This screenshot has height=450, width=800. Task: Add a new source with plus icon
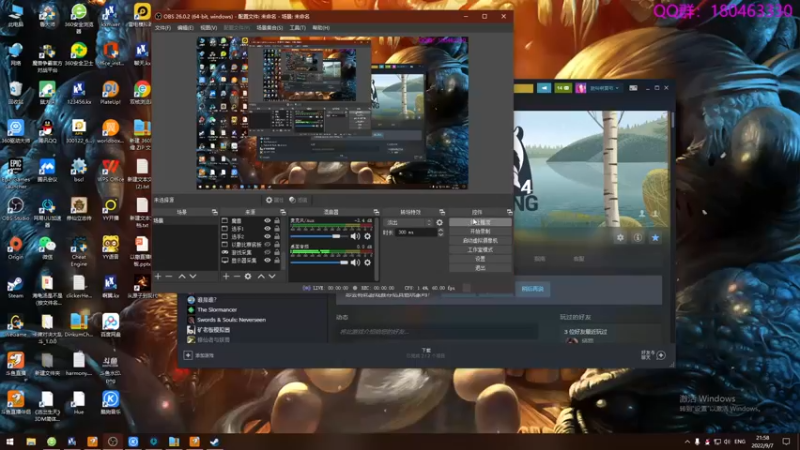(226, 276)
